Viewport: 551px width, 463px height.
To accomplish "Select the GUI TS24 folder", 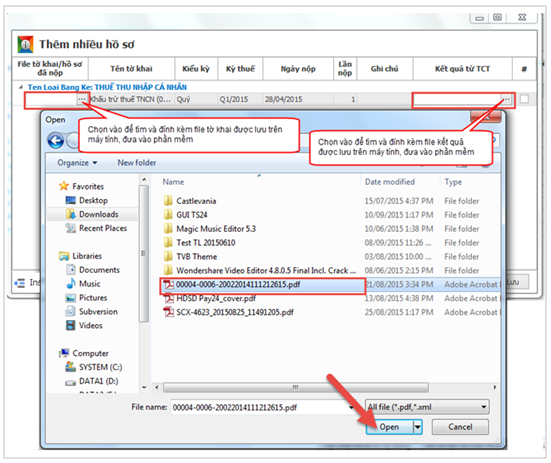I will click(x=192, y=215).
